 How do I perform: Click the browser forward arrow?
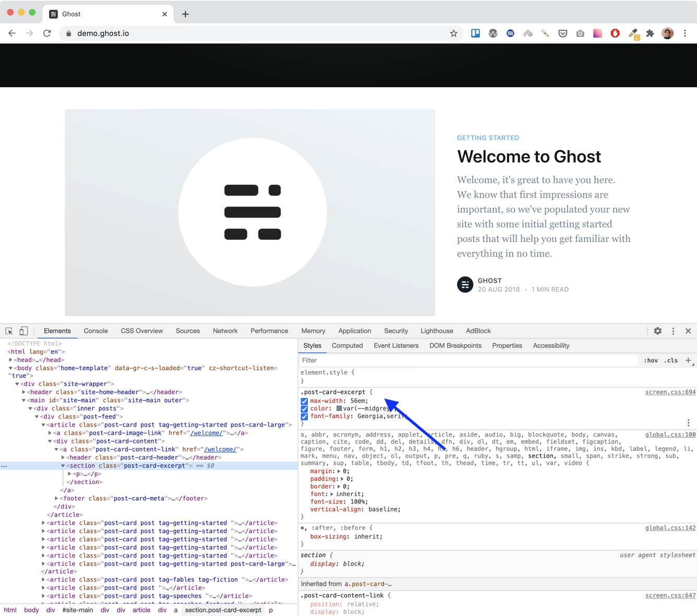pyautogui.click(x=29, y=33)
